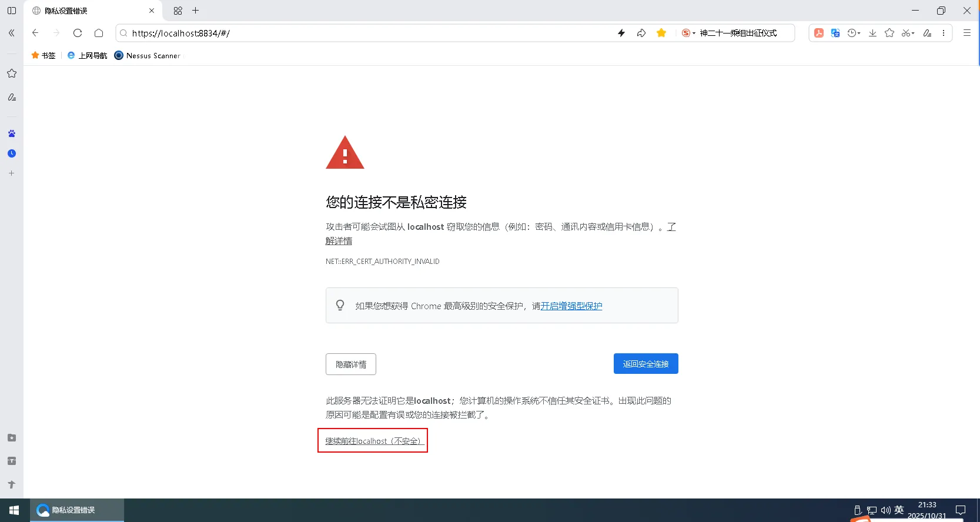Screen dimensions: 980x522
Task: Click the 返回安全连接 blue button
Action: click(x=645, y=364)
